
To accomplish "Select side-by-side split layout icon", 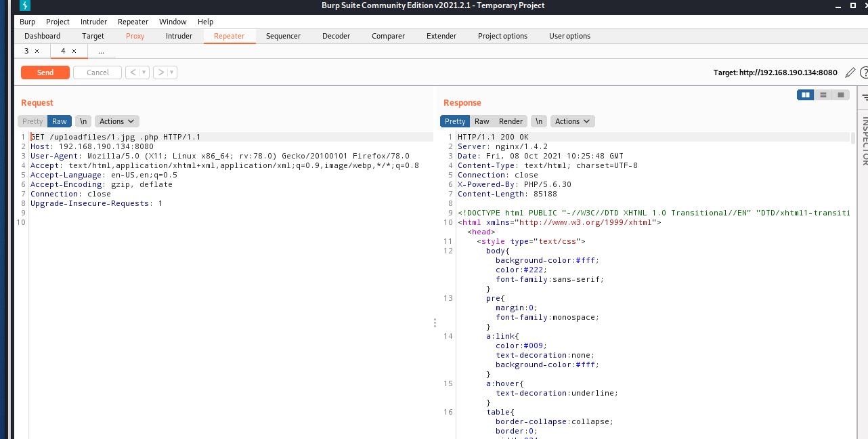I will (x=805, y=95).
